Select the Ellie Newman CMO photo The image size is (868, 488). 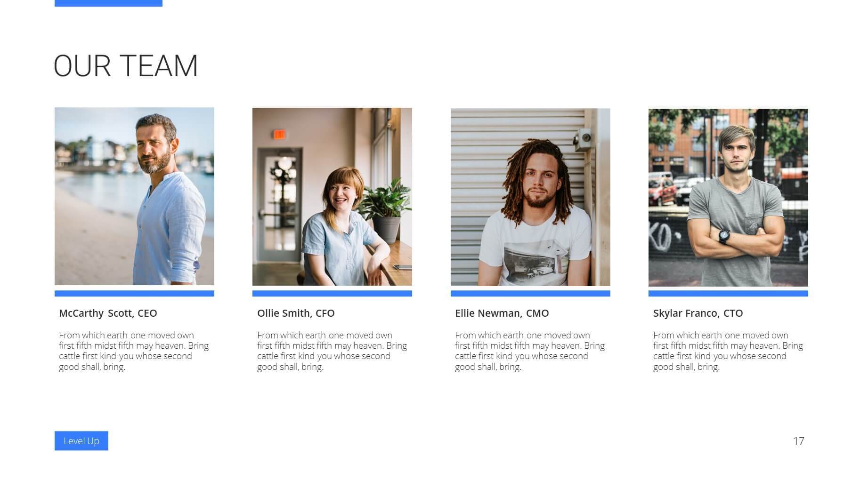(530, 197)
